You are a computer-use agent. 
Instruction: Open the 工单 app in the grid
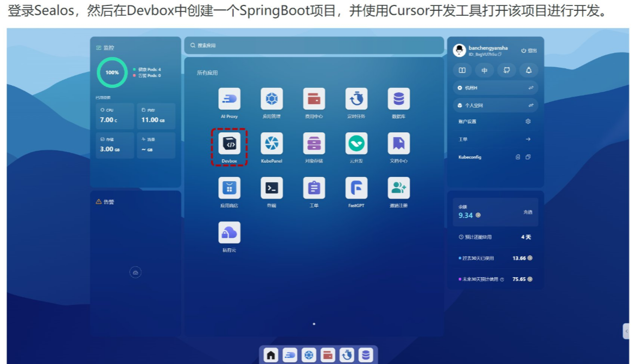(x=314, y=188)
